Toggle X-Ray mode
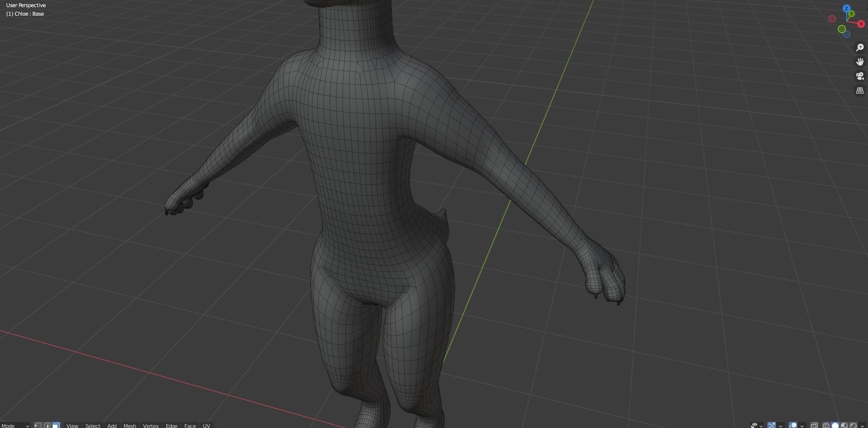The width and height of the screenshot is (868, 428). 814,425
